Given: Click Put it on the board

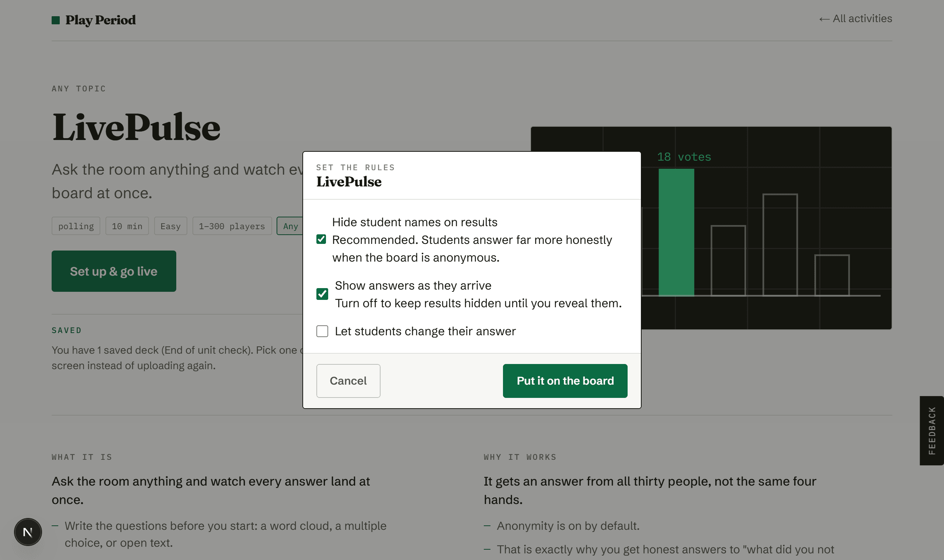Looking at the screenshot, I should click(565, 381).
